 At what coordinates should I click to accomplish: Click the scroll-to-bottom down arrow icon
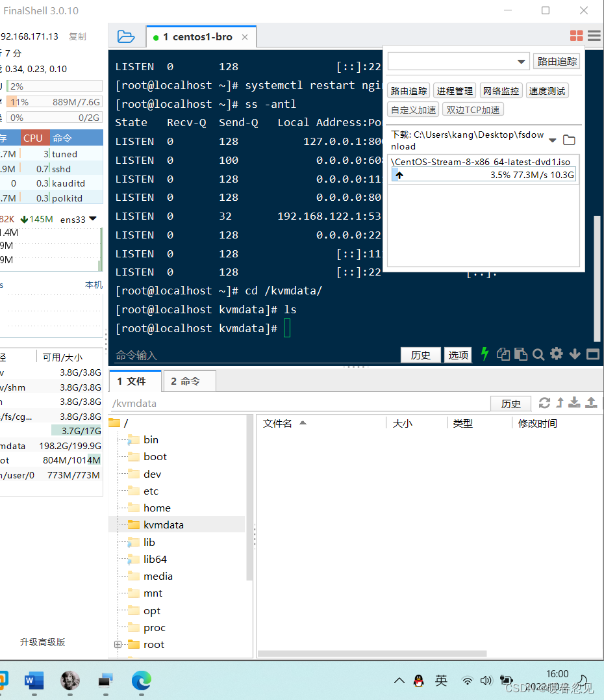point(575,354)
